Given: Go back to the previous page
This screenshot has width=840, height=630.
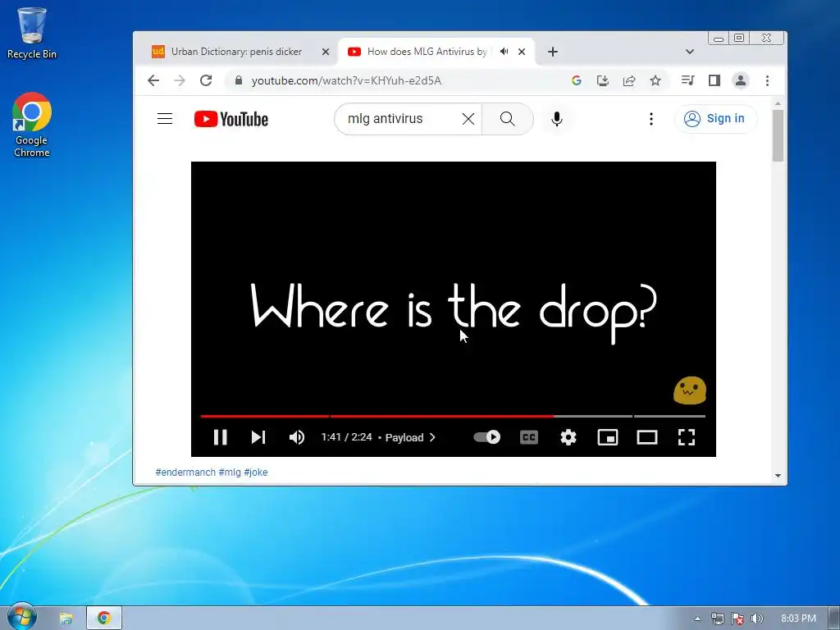Looking at the screenshot, I should 153,80.
